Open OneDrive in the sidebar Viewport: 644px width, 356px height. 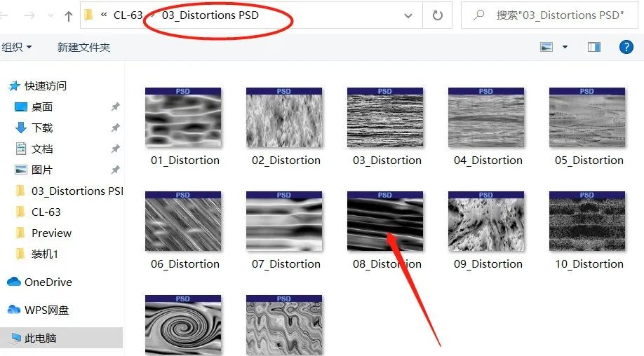48,282
